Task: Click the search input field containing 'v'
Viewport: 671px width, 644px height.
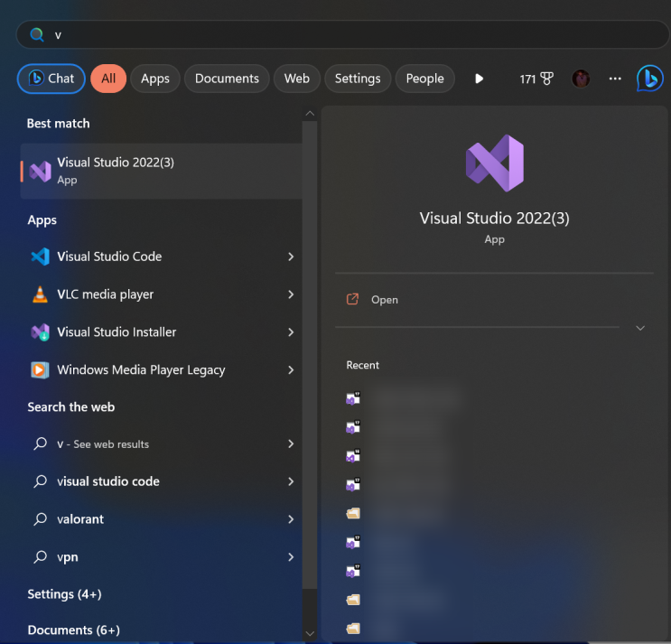Action: point(342,34)
